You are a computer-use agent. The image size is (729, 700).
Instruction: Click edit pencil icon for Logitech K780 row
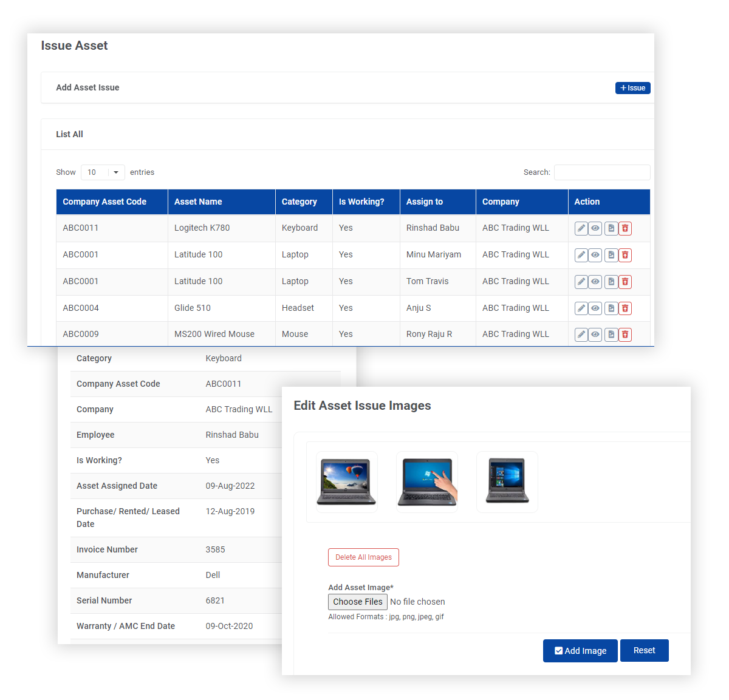(581, 228)
